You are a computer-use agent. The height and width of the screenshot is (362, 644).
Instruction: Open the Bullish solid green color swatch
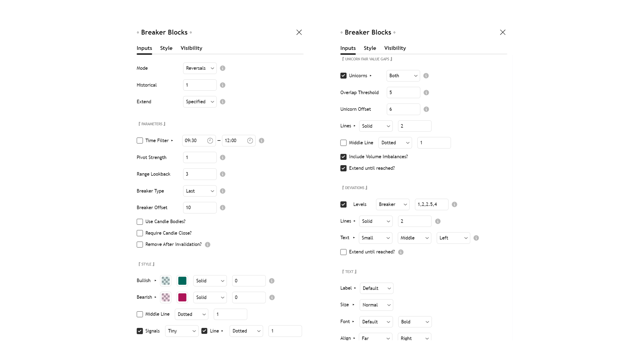(x=182, y=281)
